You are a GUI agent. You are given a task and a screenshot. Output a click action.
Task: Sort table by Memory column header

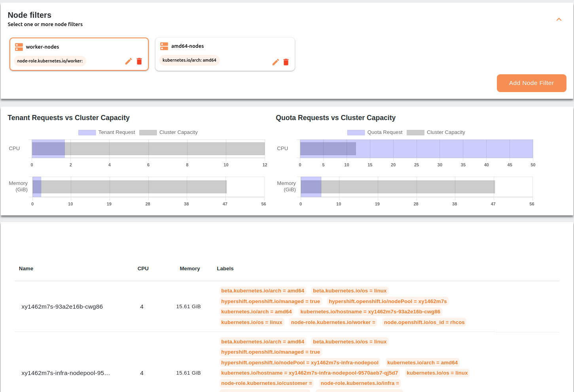click(x=189, y=269)
